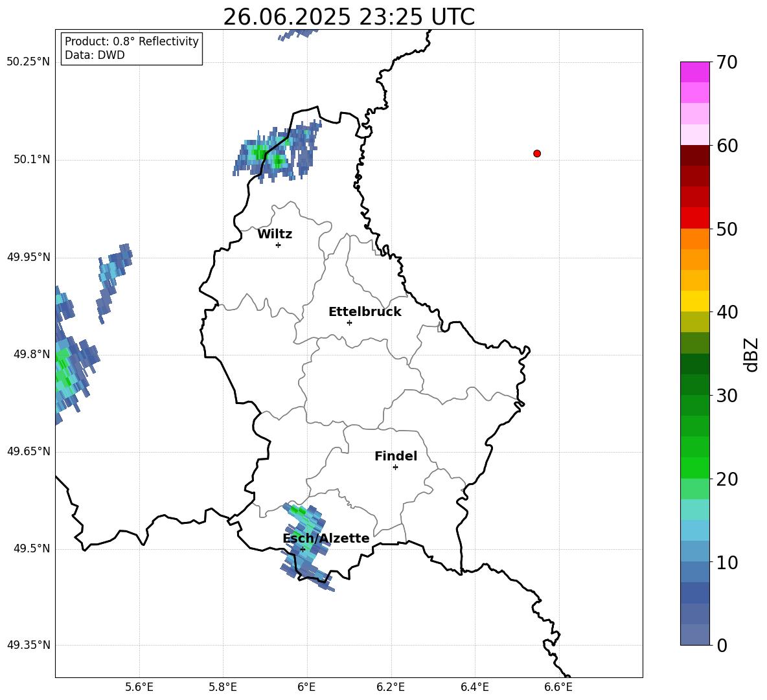The height and width of the screenshot is (700, 767).
Task: Click the 40 tick label on colorbar
Action: (x=727, y=312)
